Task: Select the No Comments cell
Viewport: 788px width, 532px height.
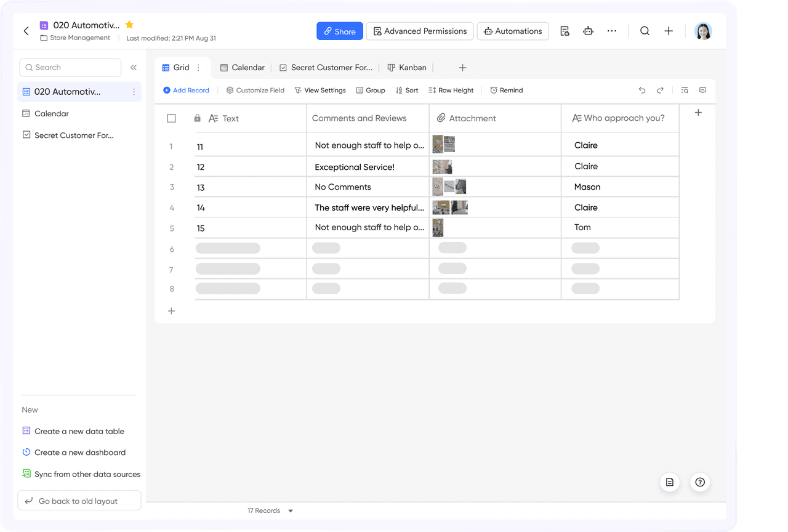Action: [368, 187]
